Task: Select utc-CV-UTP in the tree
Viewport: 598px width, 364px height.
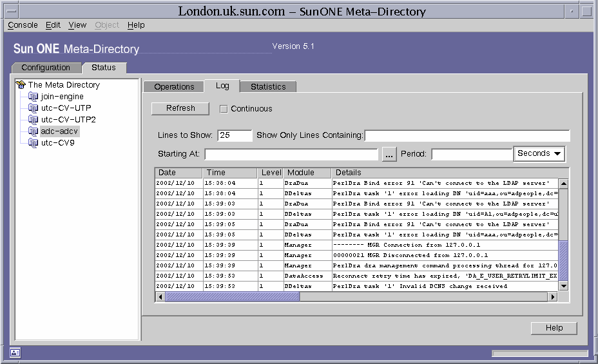Action: (66, 108)
